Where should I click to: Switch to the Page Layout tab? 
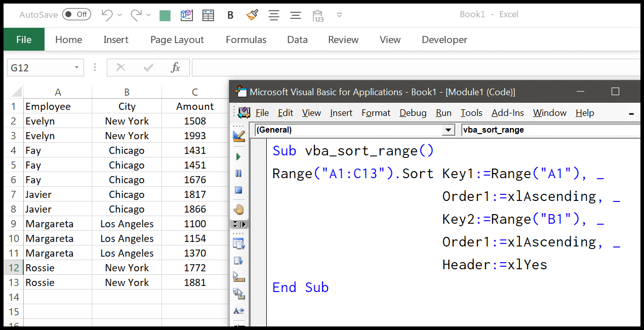click(177, 39)
